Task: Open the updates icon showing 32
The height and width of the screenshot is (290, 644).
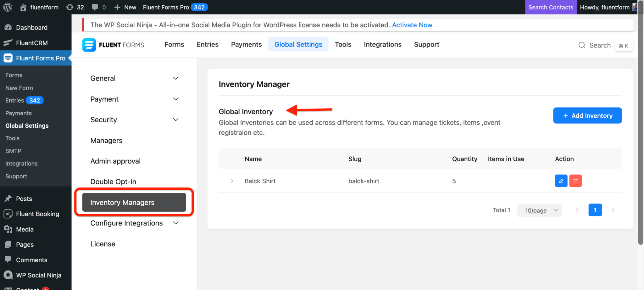Action: pyautogui.click(x=75, y=7)
